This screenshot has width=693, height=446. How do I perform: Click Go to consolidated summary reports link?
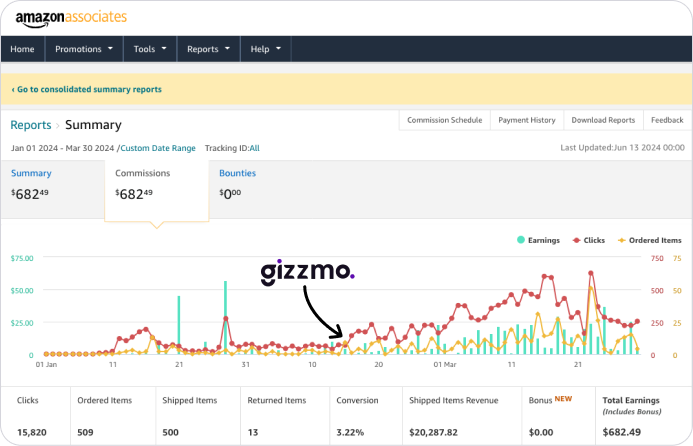[x=87, y=89]
